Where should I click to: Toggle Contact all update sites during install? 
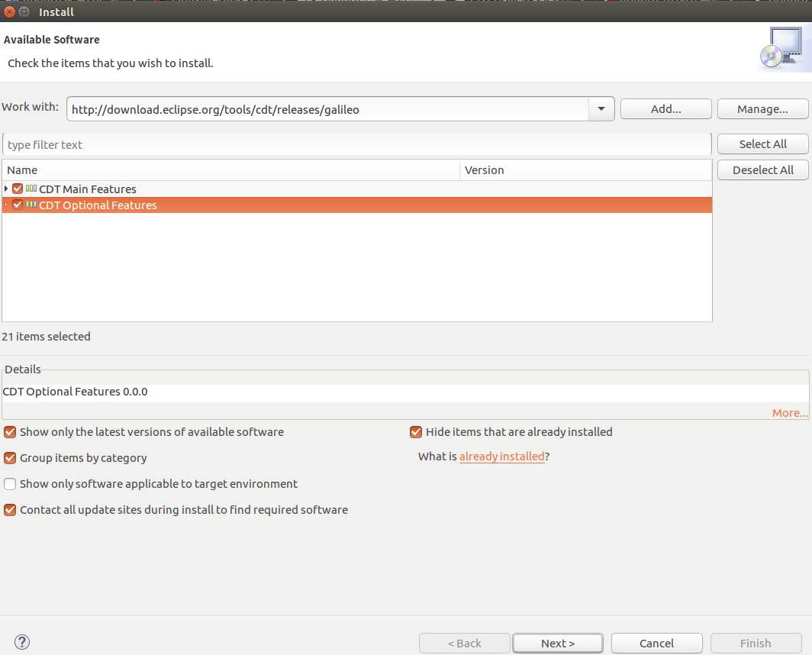click(10, 509)
